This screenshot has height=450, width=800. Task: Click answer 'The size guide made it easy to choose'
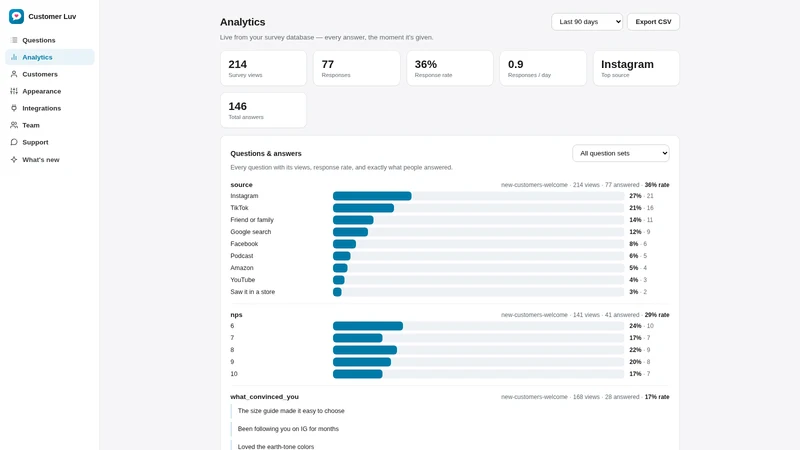pos(291,411)
